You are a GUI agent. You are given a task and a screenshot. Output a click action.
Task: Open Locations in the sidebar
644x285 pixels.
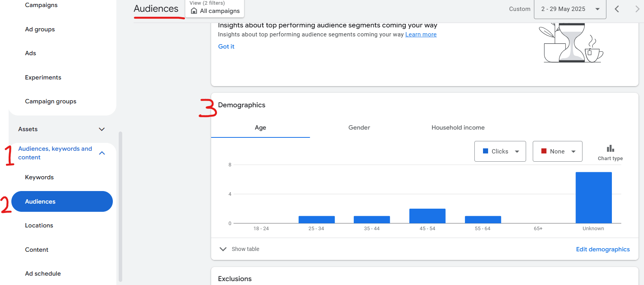click(x=39, y=225)
